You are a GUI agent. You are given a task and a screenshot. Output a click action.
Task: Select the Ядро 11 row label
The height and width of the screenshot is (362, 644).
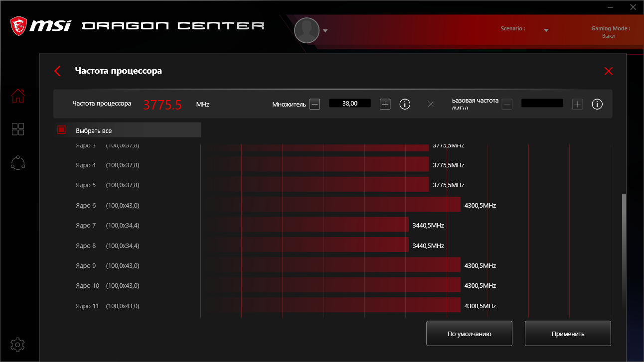click(x=87, y=306)
